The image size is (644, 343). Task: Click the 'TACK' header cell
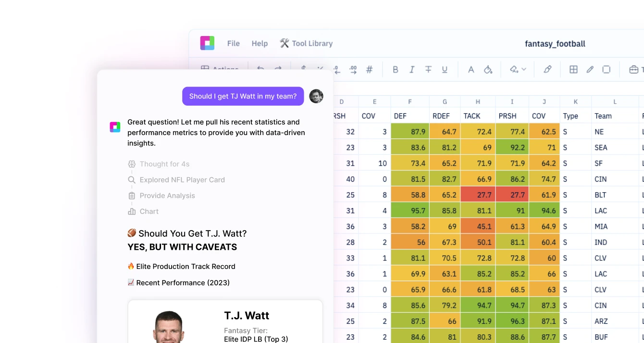(x=478, y=116)
